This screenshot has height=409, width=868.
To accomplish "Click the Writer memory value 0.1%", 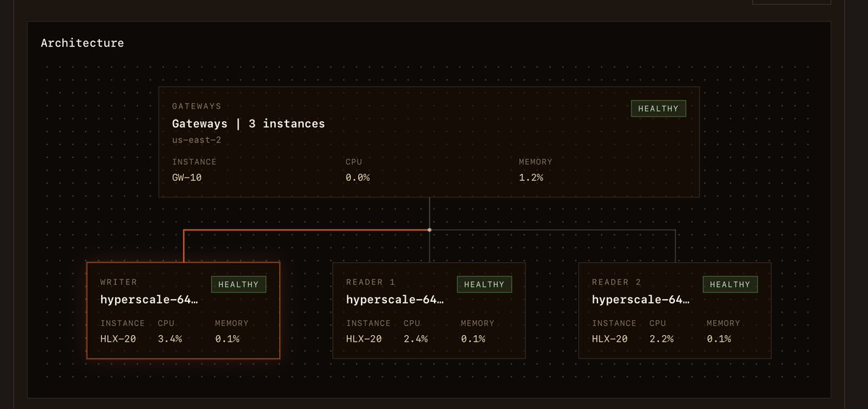I will tap(227, 339).
